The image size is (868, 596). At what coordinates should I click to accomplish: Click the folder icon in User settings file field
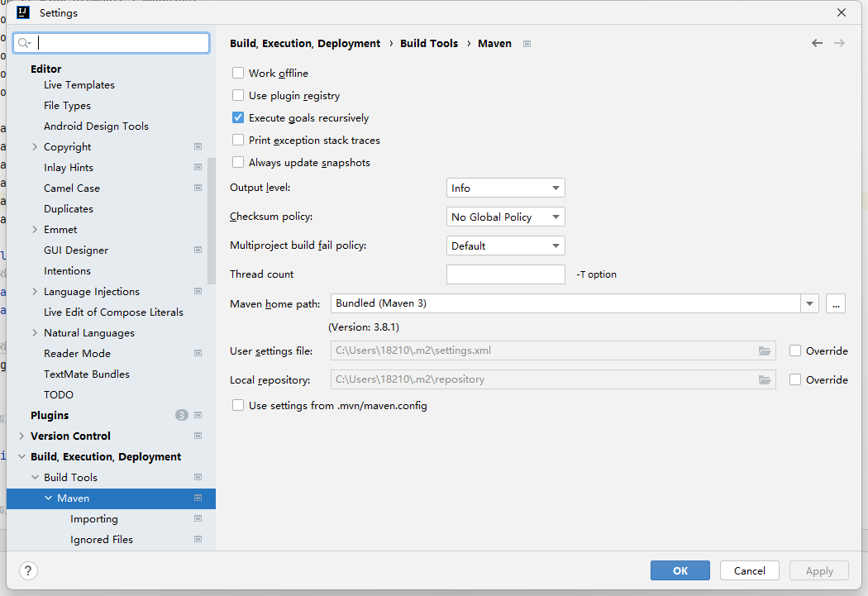[x=765, y=350]
